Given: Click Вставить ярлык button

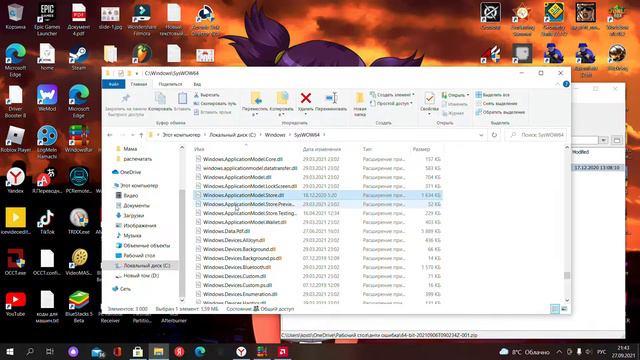Looking at the screenshot, I should click(x=213, y=112).
